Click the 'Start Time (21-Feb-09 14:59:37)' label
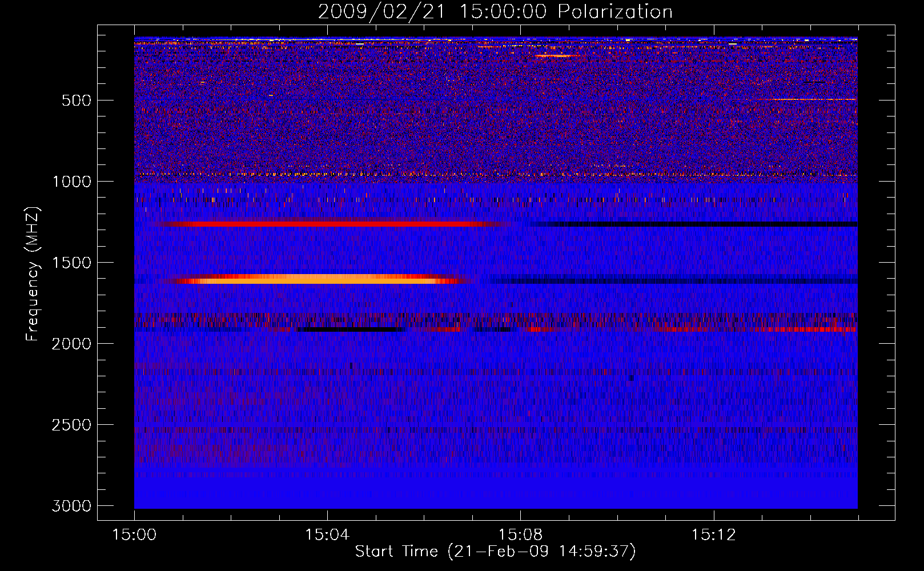The image size is (924, 571). pyautogui.click(x=495, y=552)
